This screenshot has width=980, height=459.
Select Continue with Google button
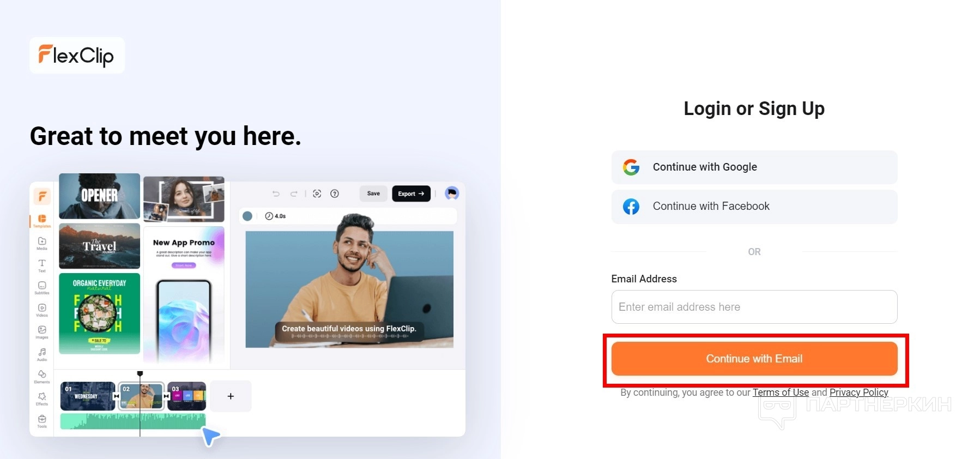(x=754, y=167)
